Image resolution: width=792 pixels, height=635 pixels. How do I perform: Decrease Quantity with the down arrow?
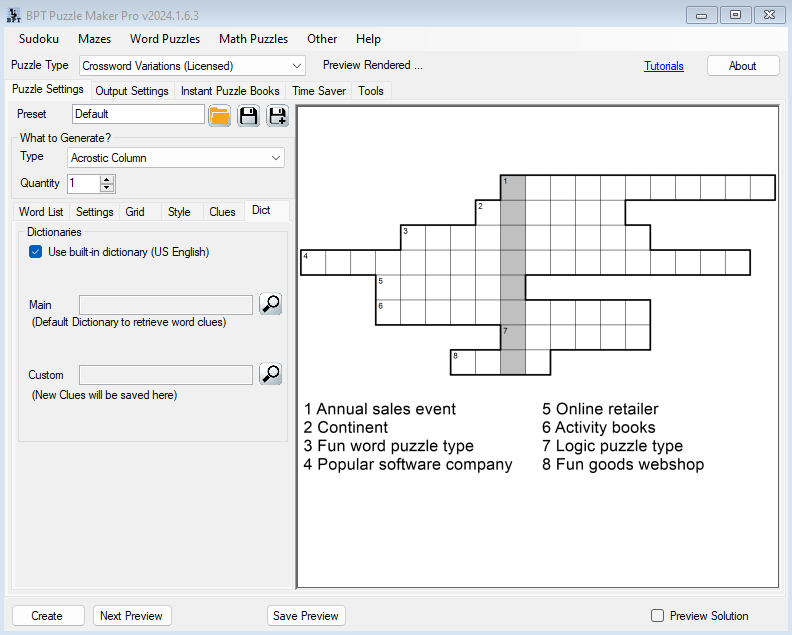[107, 188]
